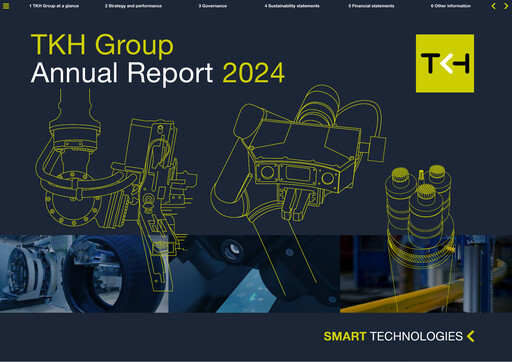Click the 'Annual Report 2024' heading
This screenshot has height=362, width=512.
(158, 73)
